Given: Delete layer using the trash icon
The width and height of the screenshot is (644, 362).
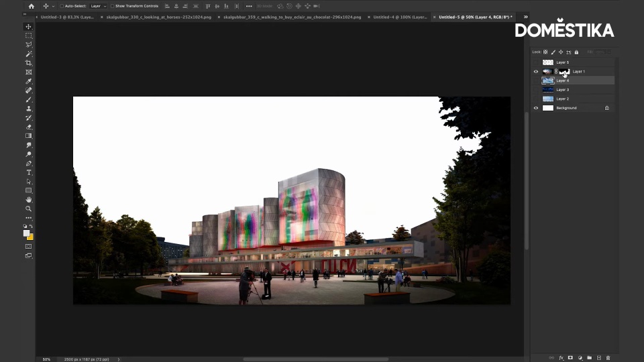Looking at the screenshot, I should 608,358.
